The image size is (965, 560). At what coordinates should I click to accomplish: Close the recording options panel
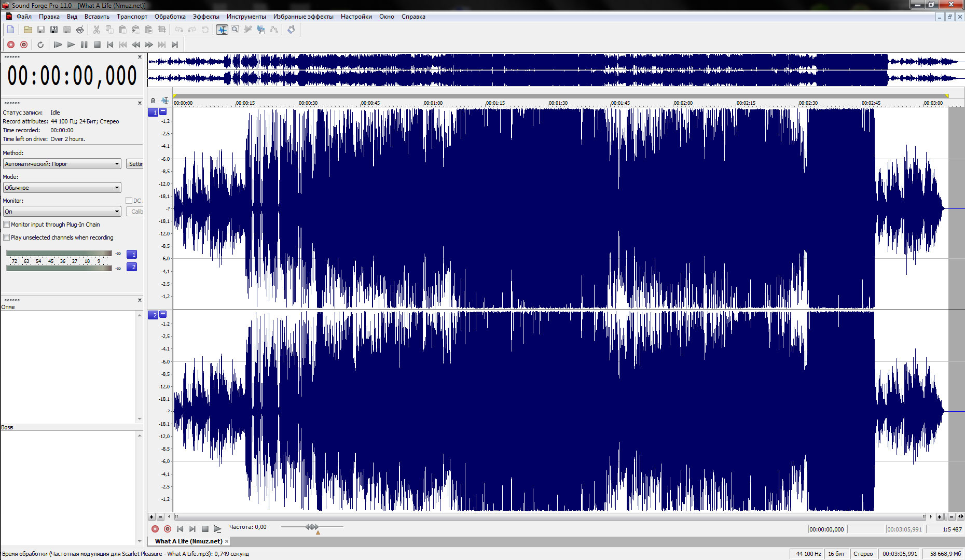pos(140,103)
